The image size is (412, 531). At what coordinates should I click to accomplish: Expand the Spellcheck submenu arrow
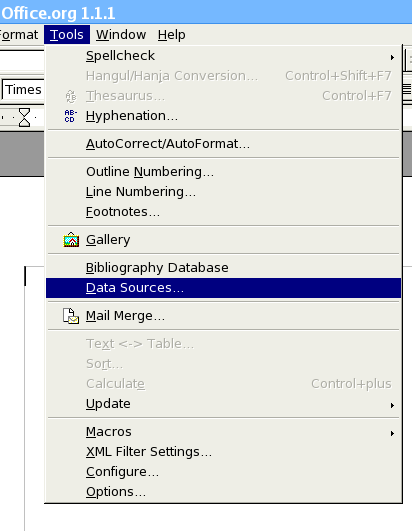(x=392, y=58)
